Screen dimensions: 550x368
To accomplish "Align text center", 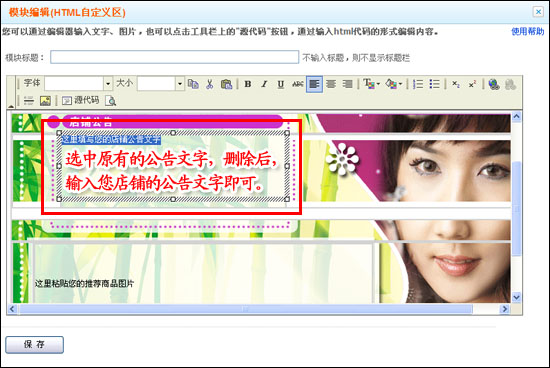I will point(331,84).
